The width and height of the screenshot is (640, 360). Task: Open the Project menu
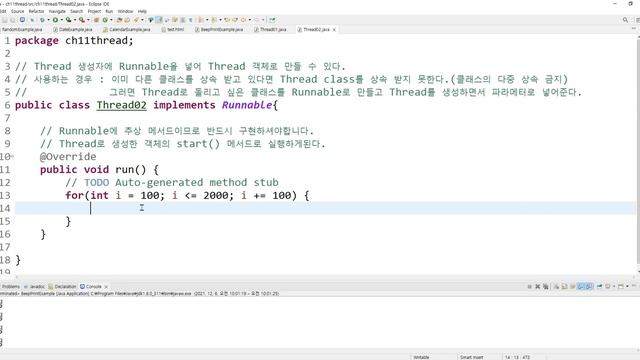pyautogui.click(x=94, y=11)
